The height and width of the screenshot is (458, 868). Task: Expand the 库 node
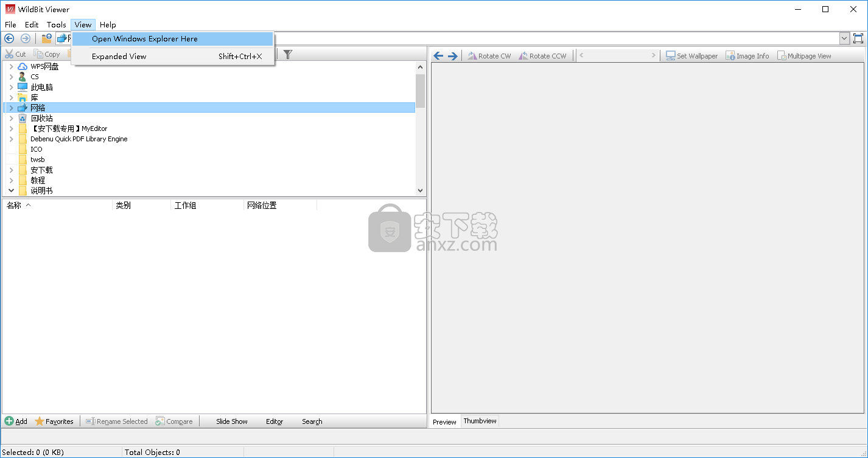(11, 97)
